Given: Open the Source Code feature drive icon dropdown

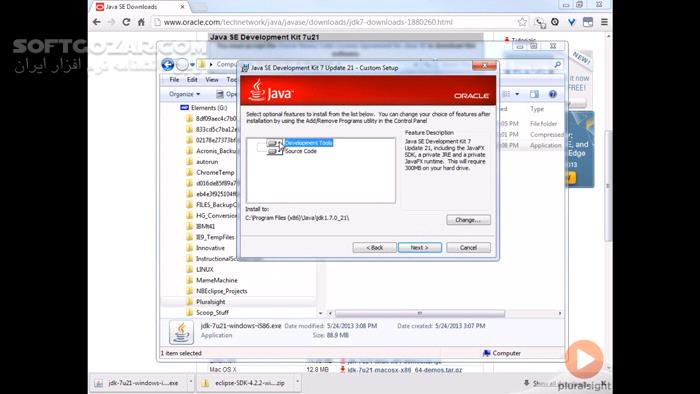Looking at the screenshot, I should click(275, 151).
